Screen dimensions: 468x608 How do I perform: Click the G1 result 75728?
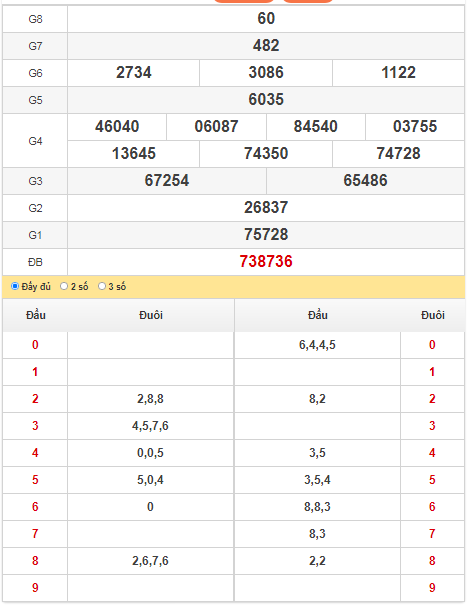(x=266, y=235)
